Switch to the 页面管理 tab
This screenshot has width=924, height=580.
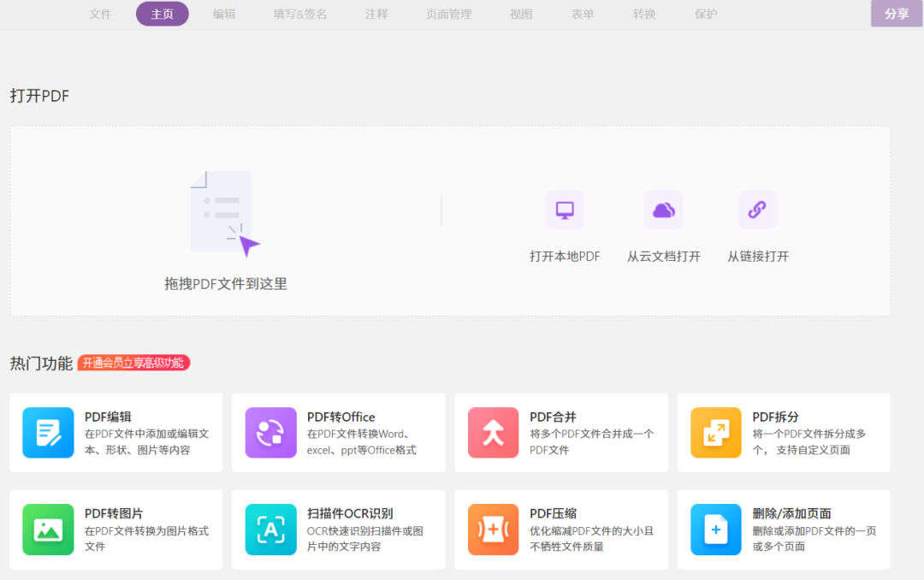tap(447, 14)
